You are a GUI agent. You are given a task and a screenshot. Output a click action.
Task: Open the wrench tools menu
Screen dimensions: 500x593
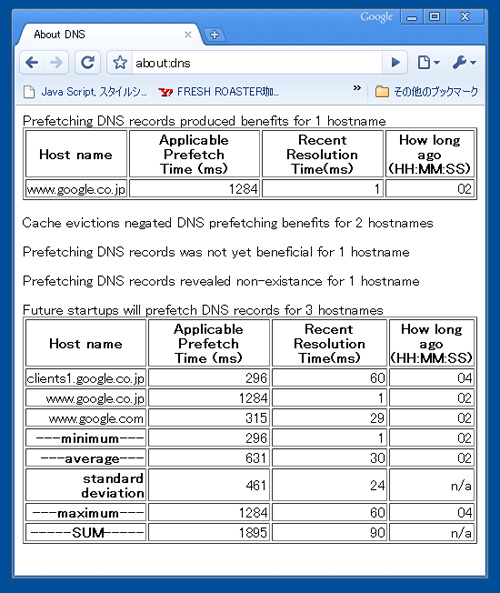click(x=464, y=62)
